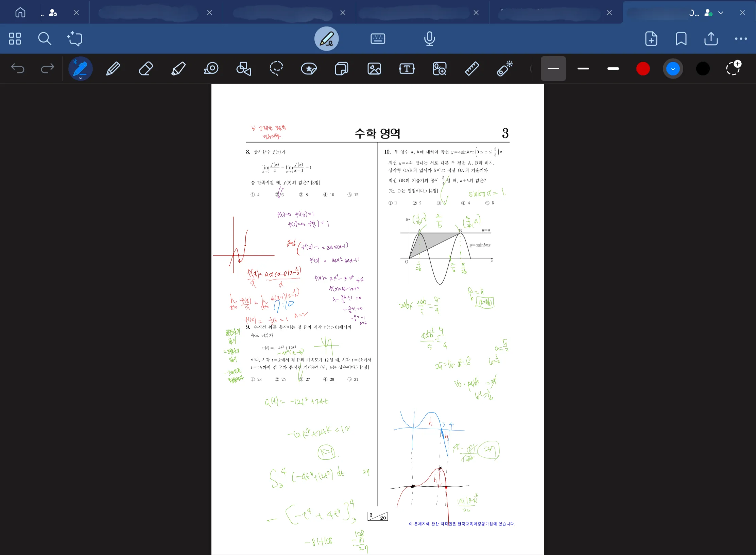Screen dimensions: 756x555
Task: Select the tape tool
Action: coord(211,69)
